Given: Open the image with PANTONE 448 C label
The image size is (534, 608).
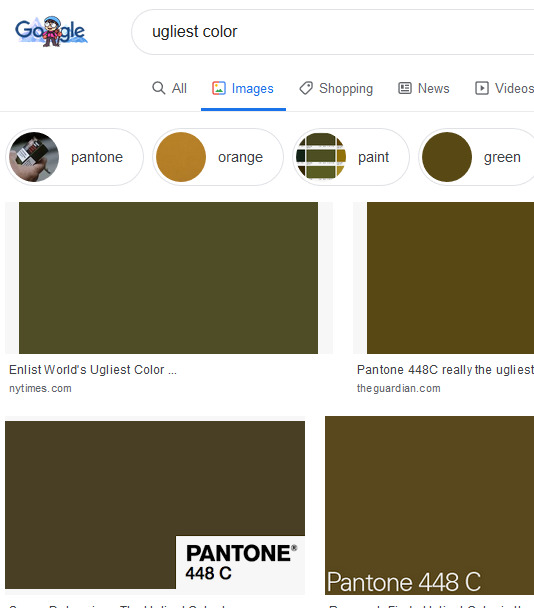Looking at the screenshot, I should [155, 505].
